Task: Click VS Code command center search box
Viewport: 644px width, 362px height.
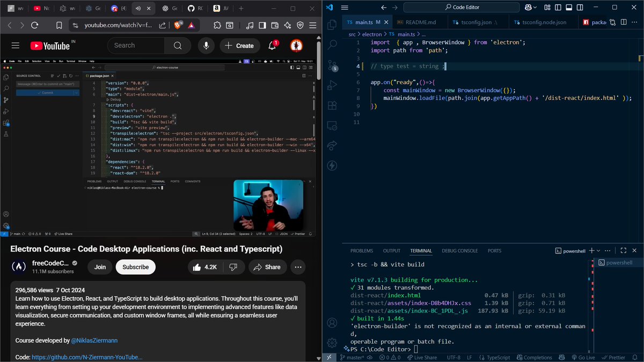Action: [x=463, y=8]
